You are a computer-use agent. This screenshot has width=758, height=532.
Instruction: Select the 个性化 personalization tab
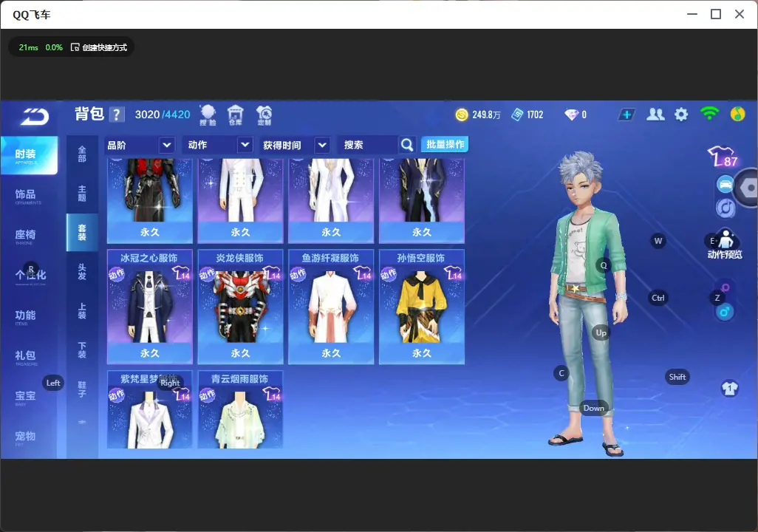pos(29,276)
